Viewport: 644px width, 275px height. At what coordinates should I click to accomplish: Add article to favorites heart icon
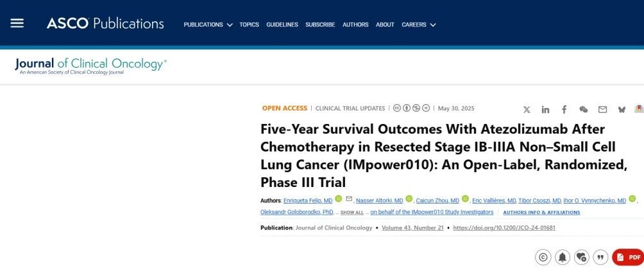pyautogui.click(x=581, y=257)
